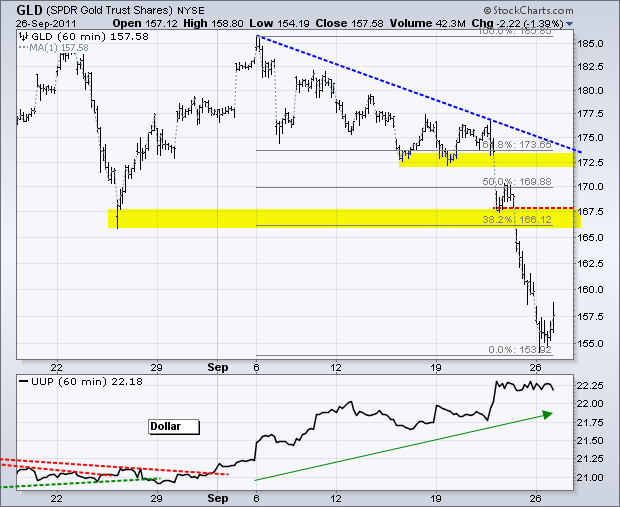Select the GLD ticker symbol title

point(29,9)
